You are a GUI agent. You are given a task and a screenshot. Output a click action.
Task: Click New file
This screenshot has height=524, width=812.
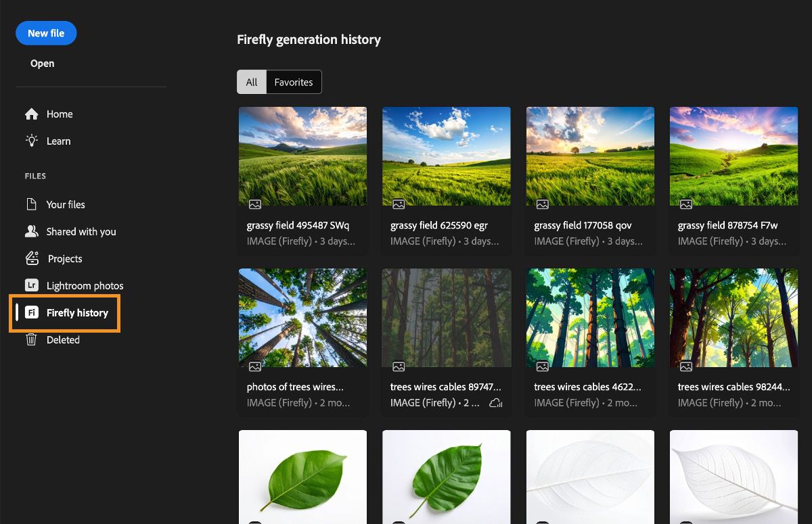45,32
